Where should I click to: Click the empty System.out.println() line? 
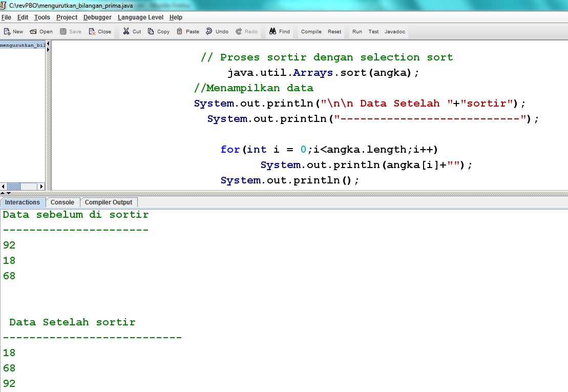[x=290, y=180]
